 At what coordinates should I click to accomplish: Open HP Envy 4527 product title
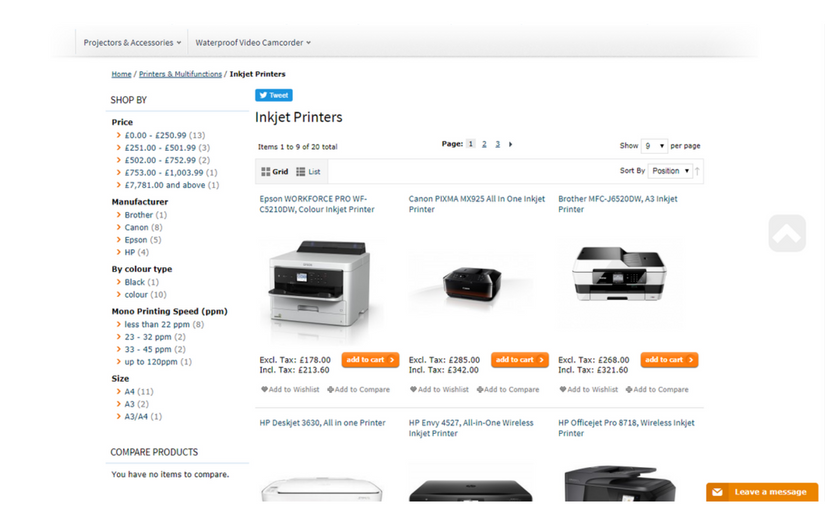point(471,428)
